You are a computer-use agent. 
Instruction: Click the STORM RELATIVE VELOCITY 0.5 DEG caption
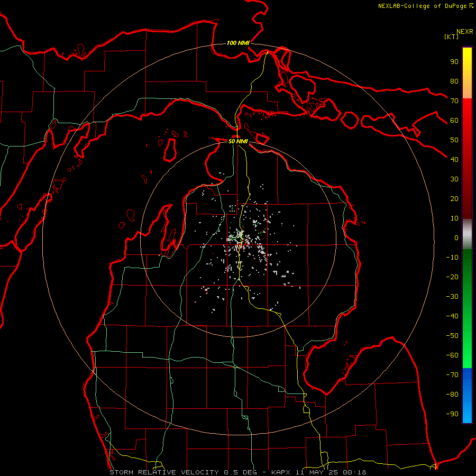click(x=183, y=472)
